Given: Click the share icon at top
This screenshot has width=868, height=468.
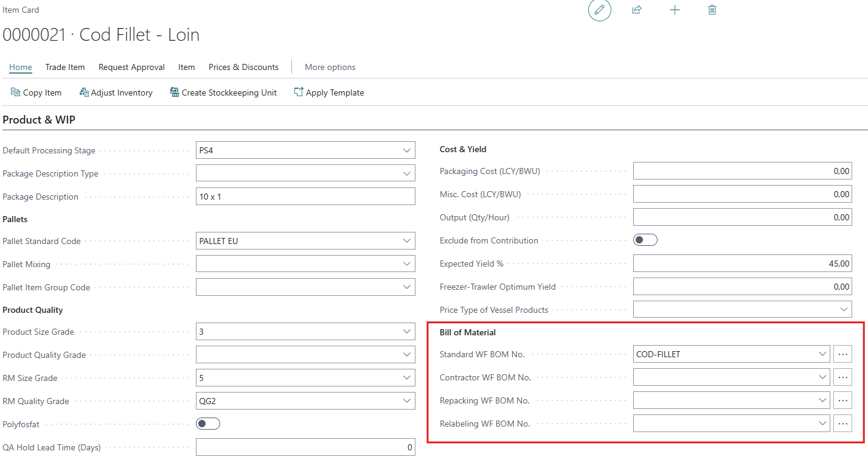Looking at the screenshot, I should pos(637,10).
